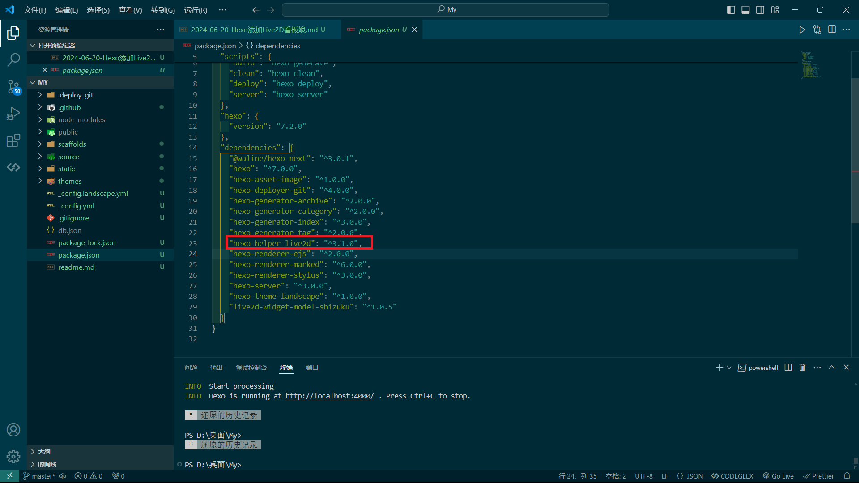
Task: Click the editor minimap preview
Action: [810, 65]
